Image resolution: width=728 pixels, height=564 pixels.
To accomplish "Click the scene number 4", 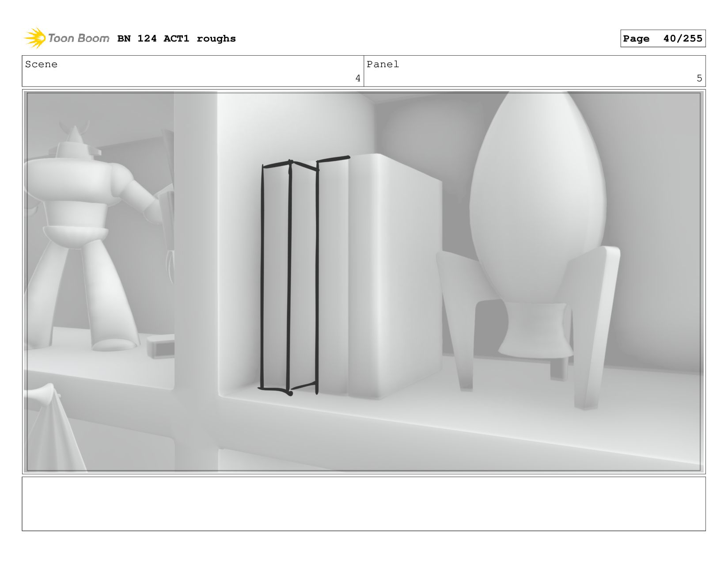I will [358, 78].
